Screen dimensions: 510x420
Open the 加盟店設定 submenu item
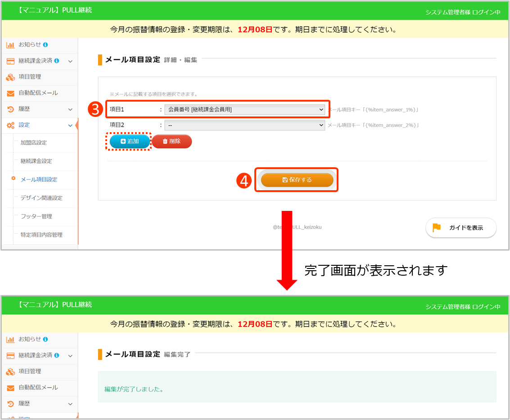34,143
